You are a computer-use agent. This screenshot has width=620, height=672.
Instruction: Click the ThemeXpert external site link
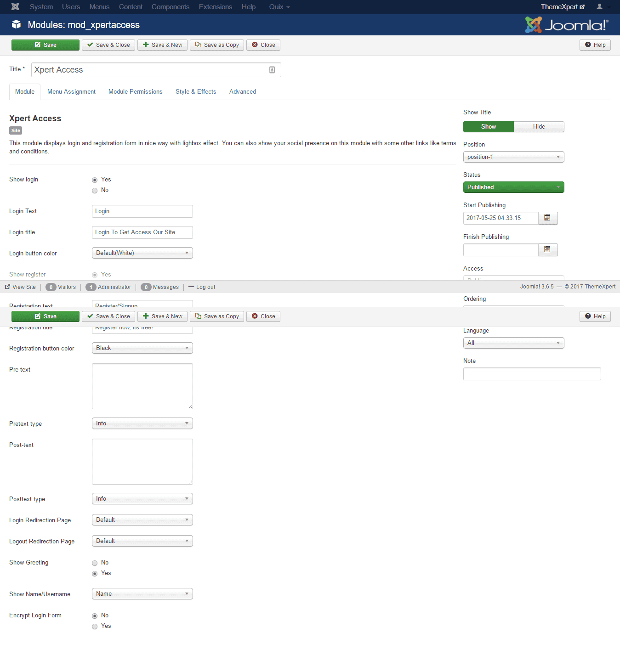pos(562,7)
